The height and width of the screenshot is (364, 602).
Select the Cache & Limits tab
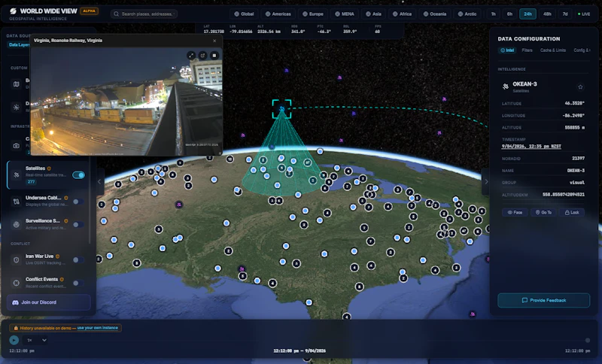[553, 50]
